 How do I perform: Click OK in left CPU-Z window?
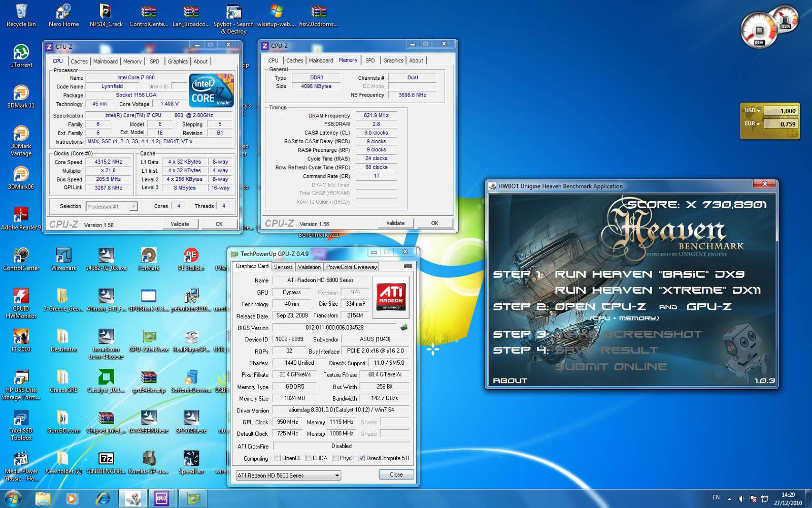[219, 224]
